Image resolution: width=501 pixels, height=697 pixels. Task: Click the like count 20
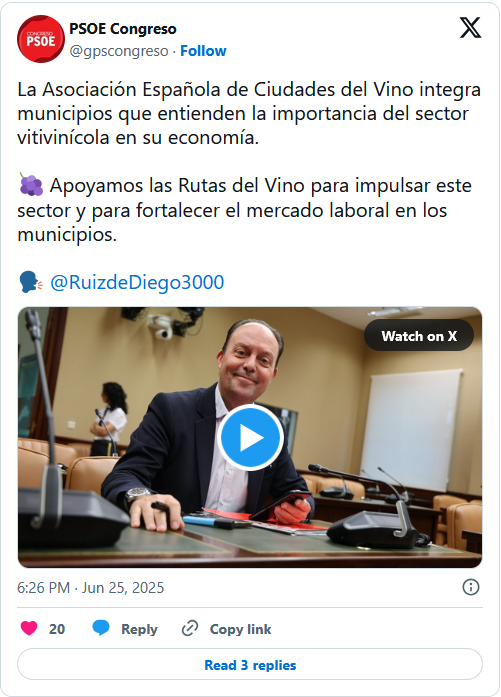[57, 629]
